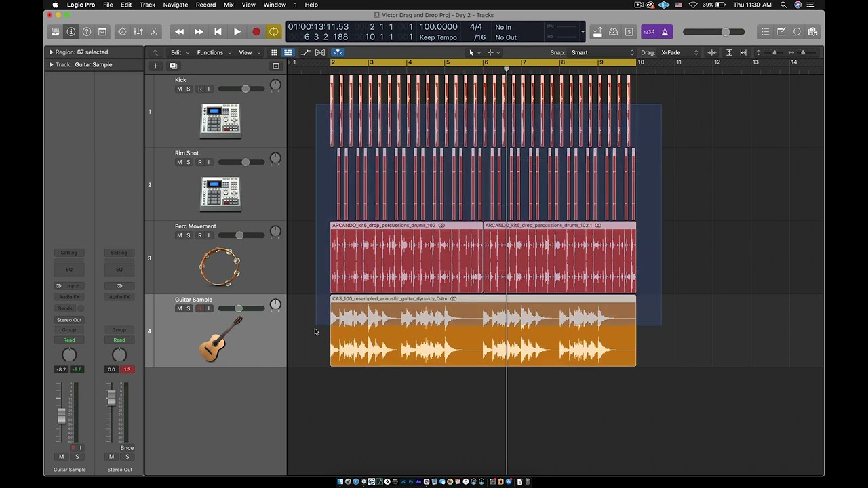Image resolution: width=868 pixels, height=488 pixels.
Task: Click the Stereo Out output button
Action: [69, 320]
